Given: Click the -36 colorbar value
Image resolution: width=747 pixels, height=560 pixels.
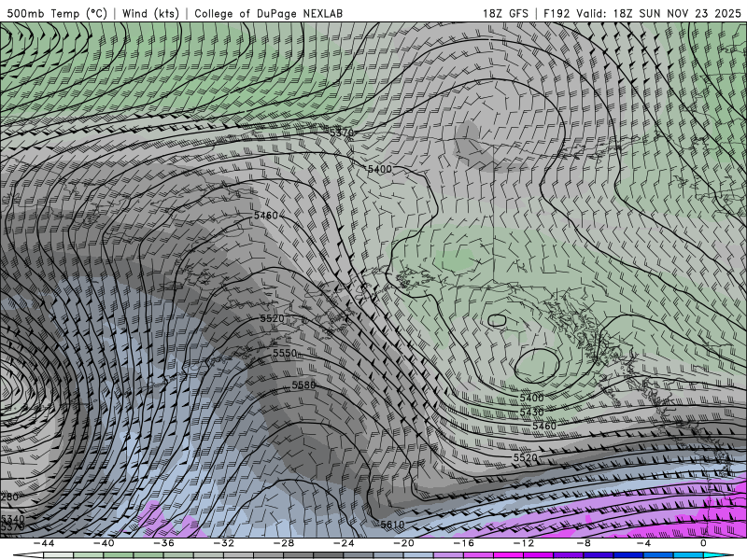Looking at the screenshot, I should [x=164, y=543].
